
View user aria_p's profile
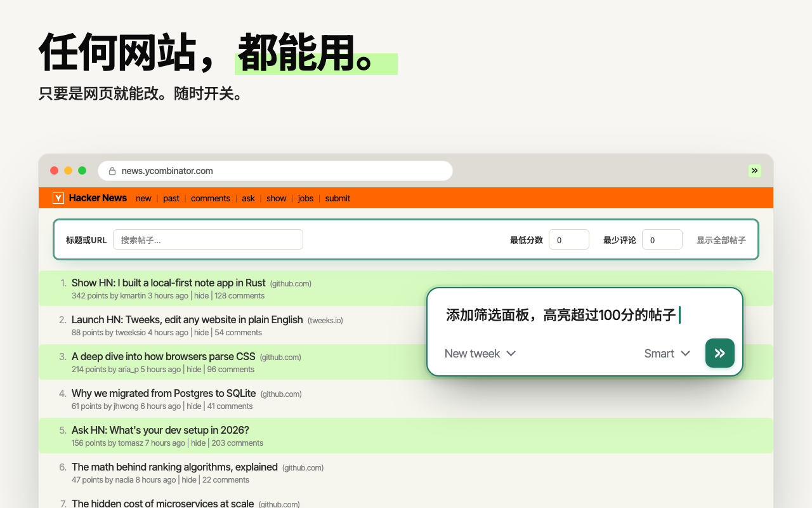[128, 370]
